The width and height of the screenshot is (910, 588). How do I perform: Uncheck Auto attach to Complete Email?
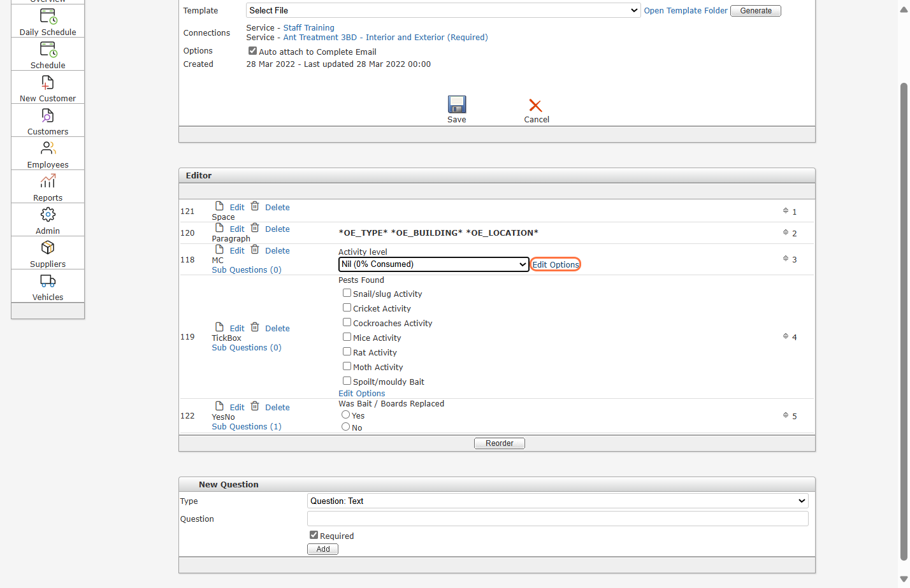252,51
